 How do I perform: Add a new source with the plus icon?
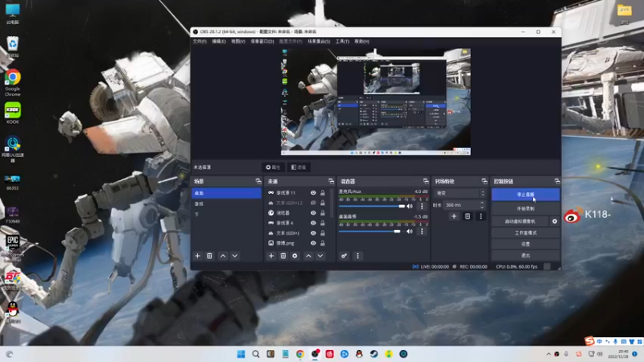[x=271, y=256]
